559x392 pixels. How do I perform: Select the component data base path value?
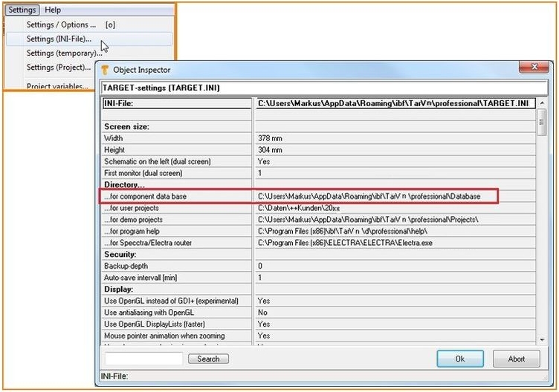tap(369, 196)
